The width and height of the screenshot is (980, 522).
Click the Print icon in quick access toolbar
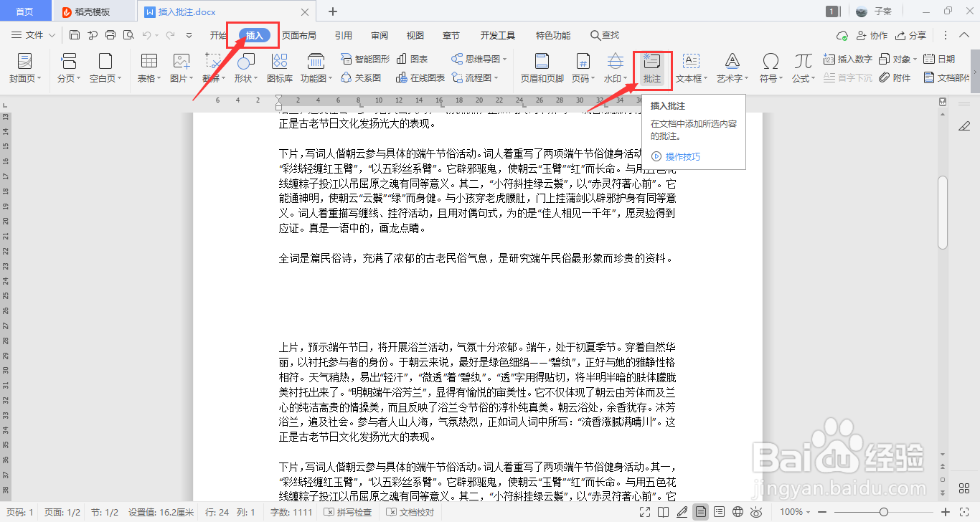pyautogui.click(x=110, y=35)
